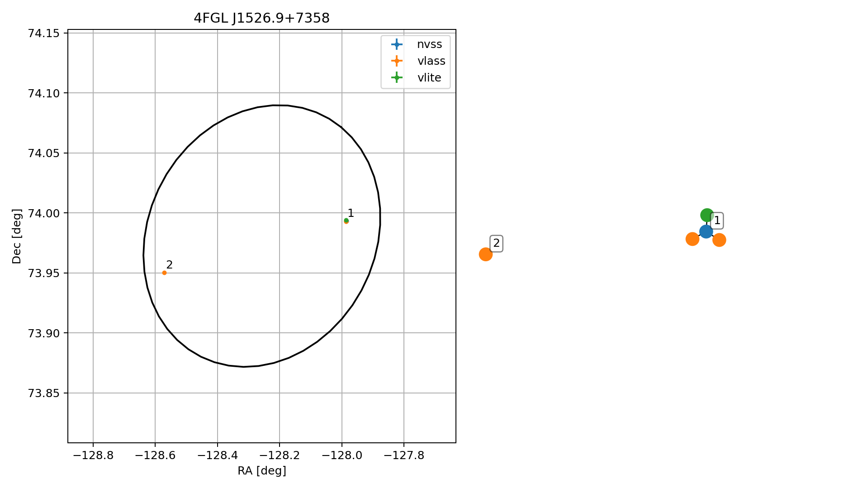Image resolution: width=868 pixels, height=489 pixels.
Task: Click the −128.0 x-axis tick label
Action: (342, 455)
